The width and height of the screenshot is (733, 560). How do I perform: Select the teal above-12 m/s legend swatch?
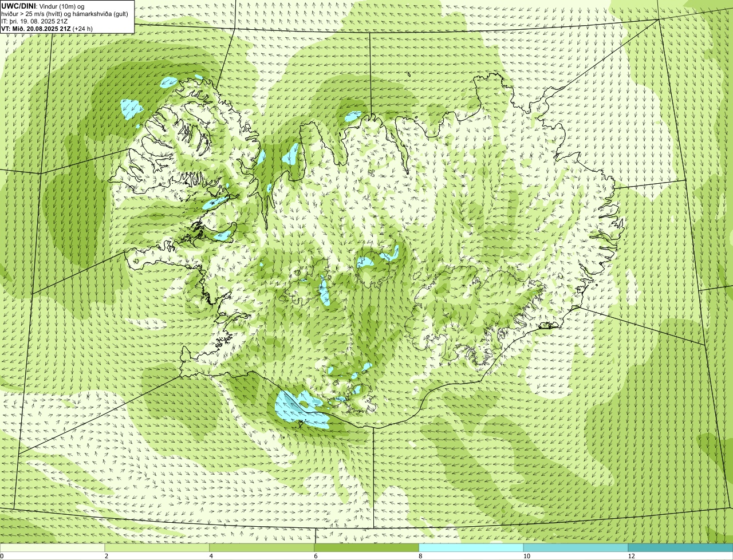[x=680, y=548]
